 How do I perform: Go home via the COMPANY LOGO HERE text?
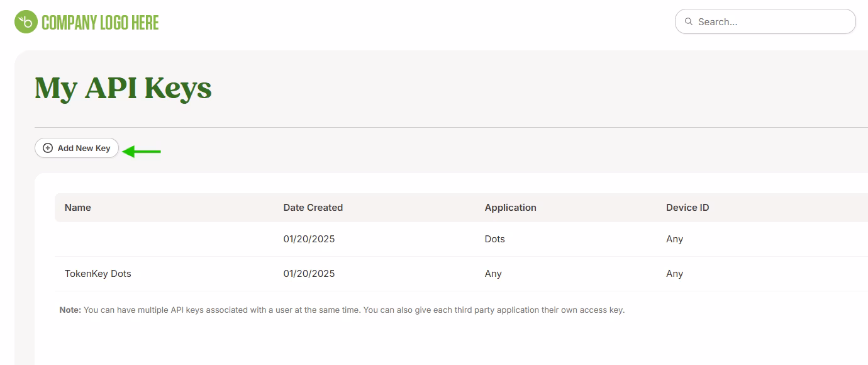99,21
